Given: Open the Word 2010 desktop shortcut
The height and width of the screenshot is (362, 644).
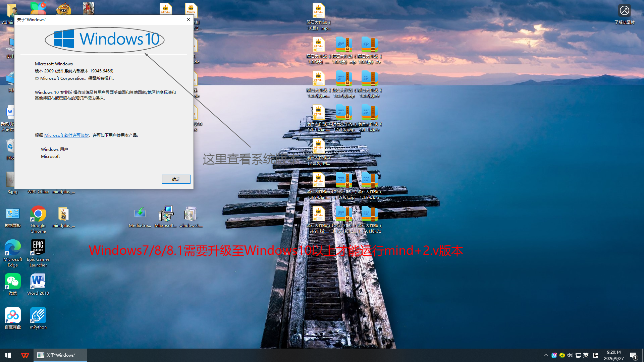Looking at the screenshot, I should click(38, 284).
